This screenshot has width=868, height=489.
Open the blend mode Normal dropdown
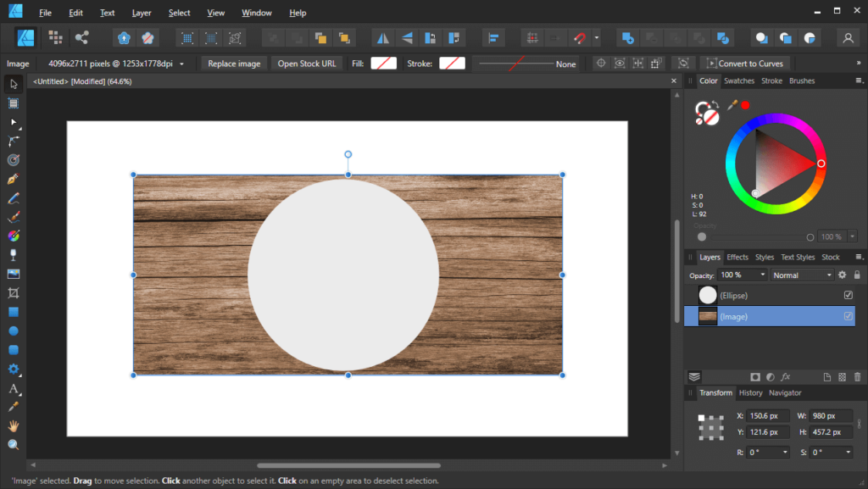pos(800,275)
